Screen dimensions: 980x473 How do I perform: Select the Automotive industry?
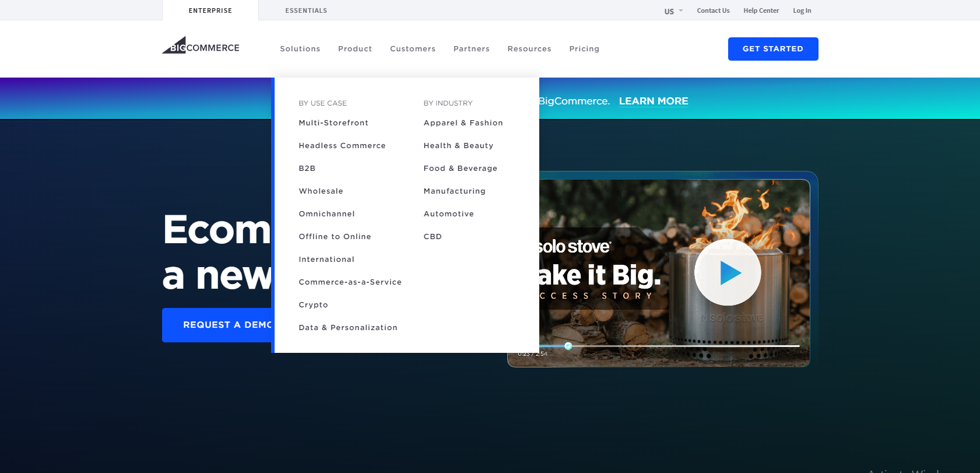point(449,214)
